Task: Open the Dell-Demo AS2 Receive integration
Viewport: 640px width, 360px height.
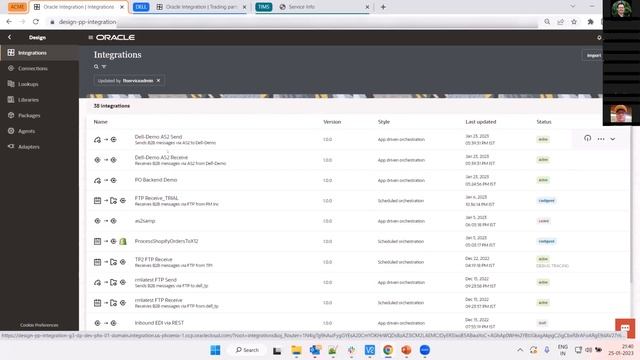Action: click(161, 157)
